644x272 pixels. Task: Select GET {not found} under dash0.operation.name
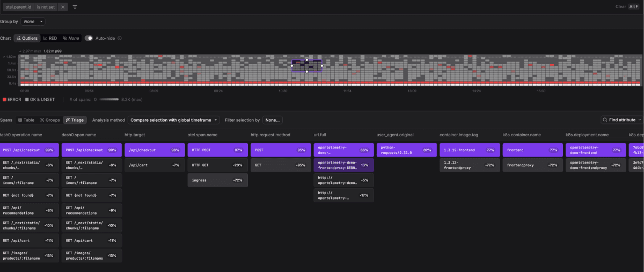click(30, 195)
